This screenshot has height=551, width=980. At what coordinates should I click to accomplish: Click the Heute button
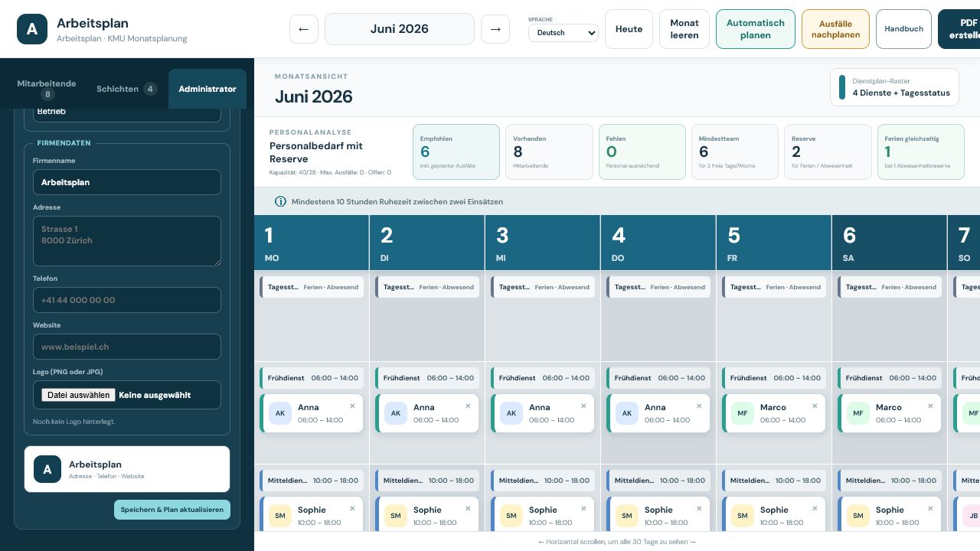[x=629, y=29]
